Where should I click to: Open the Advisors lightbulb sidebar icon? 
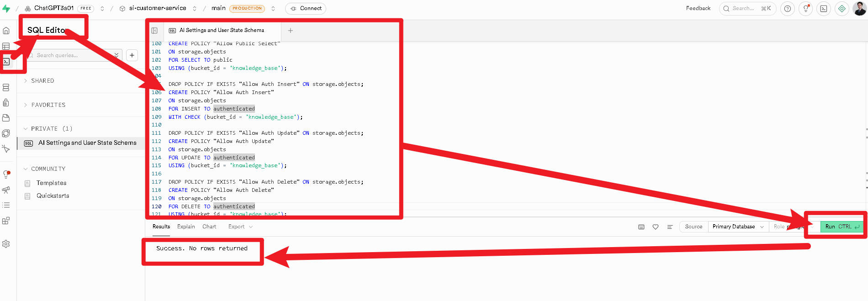click(x=6, y=174)
